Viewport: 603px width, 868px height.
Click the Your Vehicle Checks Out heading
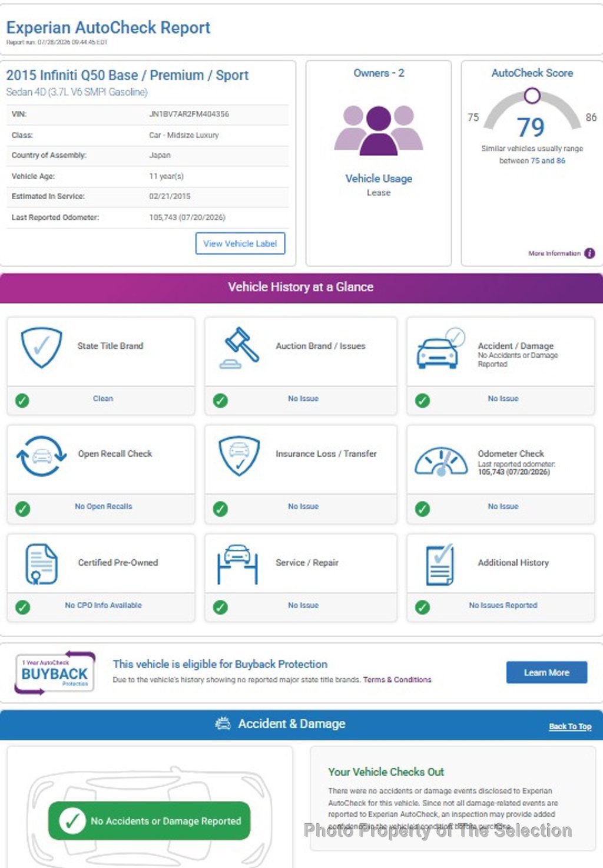click(386, 772)
